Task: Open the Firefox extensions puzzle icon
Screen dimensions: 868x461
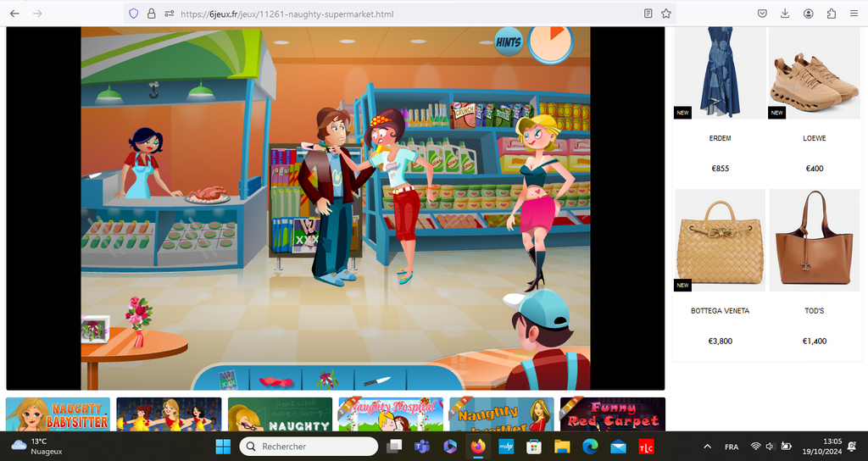Action: tap(831, 14)
